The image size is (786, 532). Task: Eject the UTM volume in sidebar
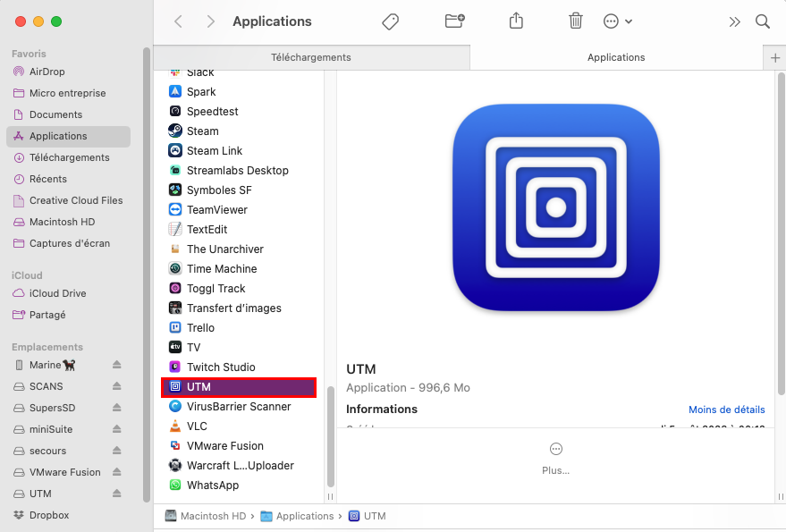coord(117,494)
